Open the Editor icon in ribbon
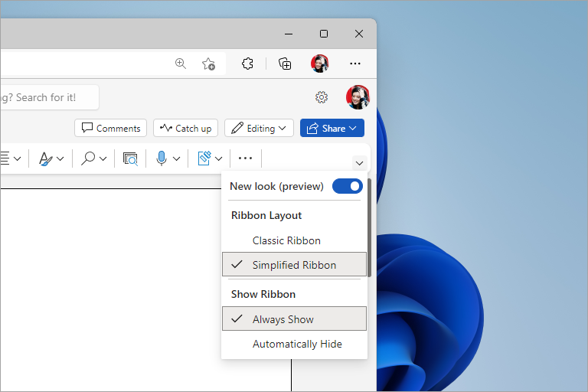 (x=204, y=158)
